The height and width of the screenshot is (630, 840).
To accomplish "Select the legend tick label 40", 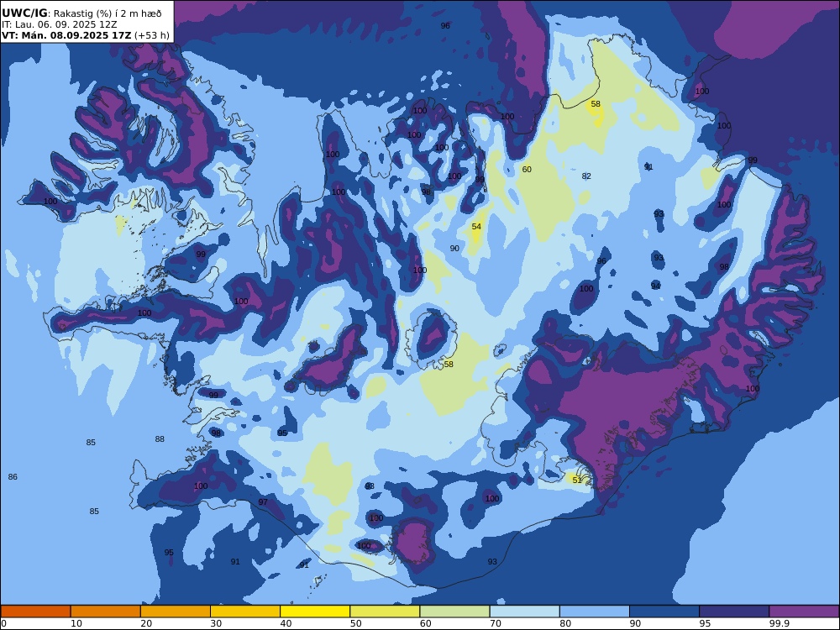I will point(286,623).
